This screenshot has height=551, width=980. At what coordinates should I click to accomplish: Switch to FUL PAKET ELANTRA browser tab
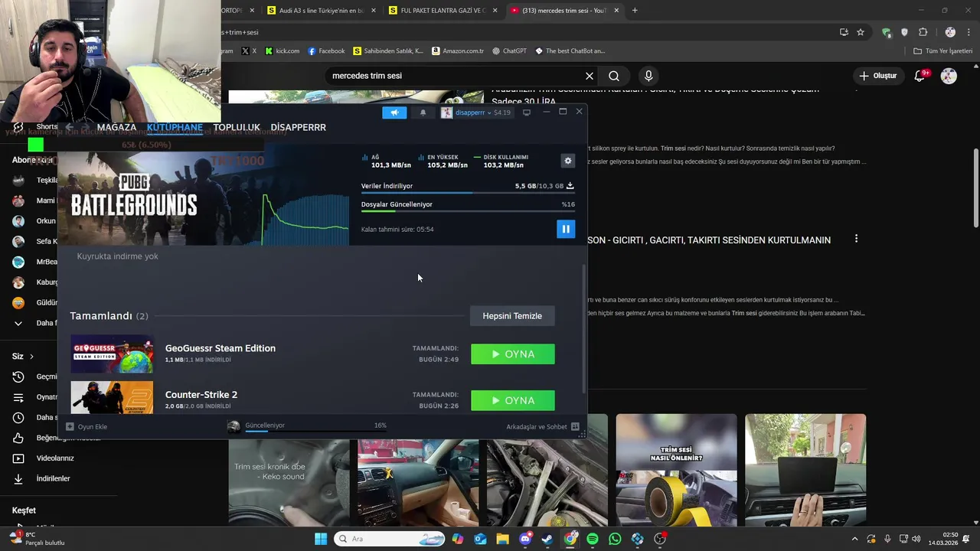(x=443, y=11)
